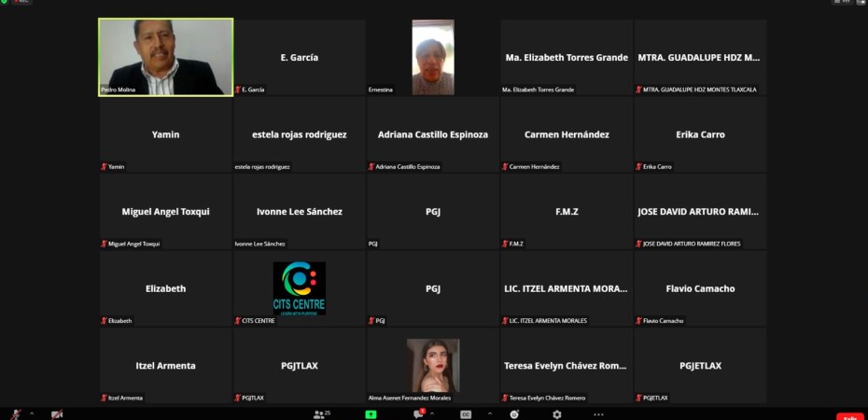Image resolution: width=868 pixels, height=420 pixels.
Task: Expand audio options arrow beside microphone
Action: [x=32, y=413]
